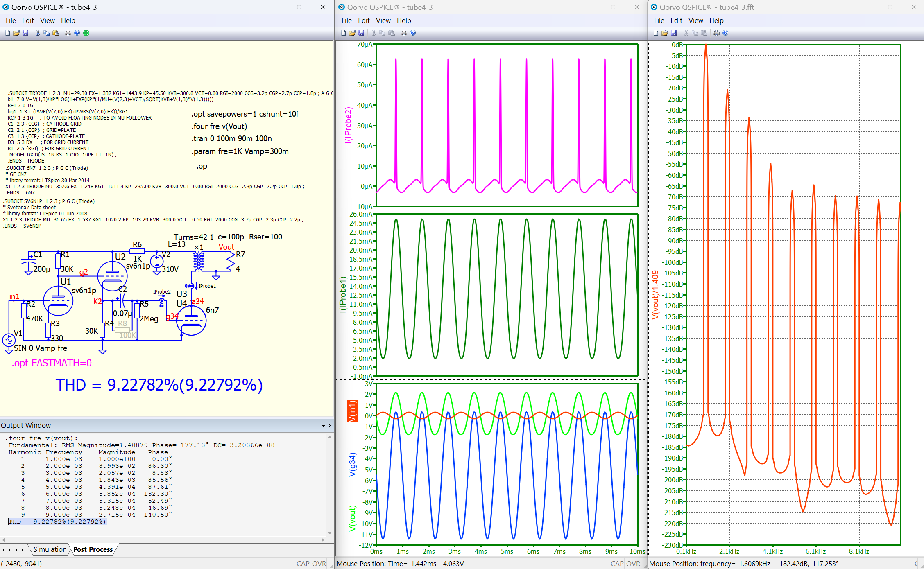Click the New document icon

click(7, 33)
